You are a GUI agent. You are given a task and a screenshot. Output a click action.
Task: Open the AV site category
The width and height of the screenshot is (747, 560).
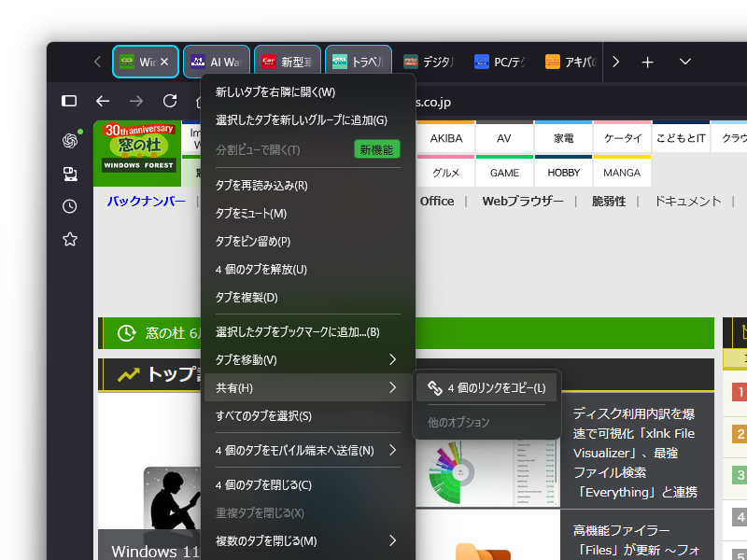pos(504,137)
